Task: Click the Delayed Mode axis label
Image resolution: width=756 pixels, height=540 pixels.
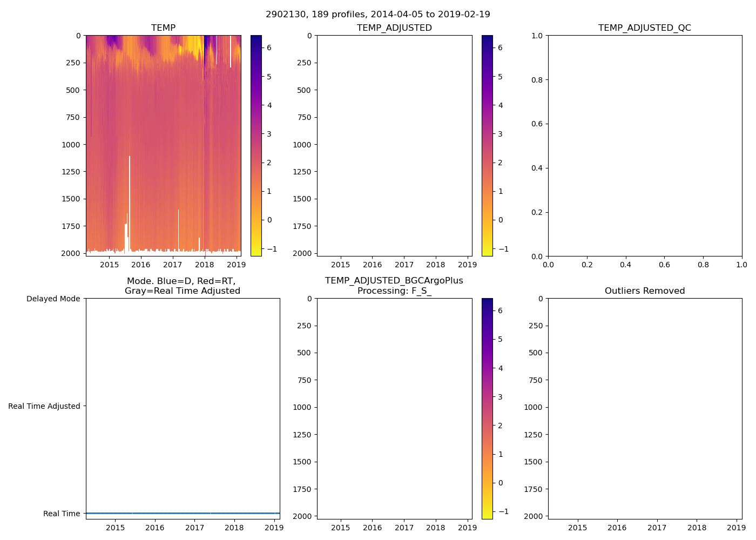Action: point(53,299)
